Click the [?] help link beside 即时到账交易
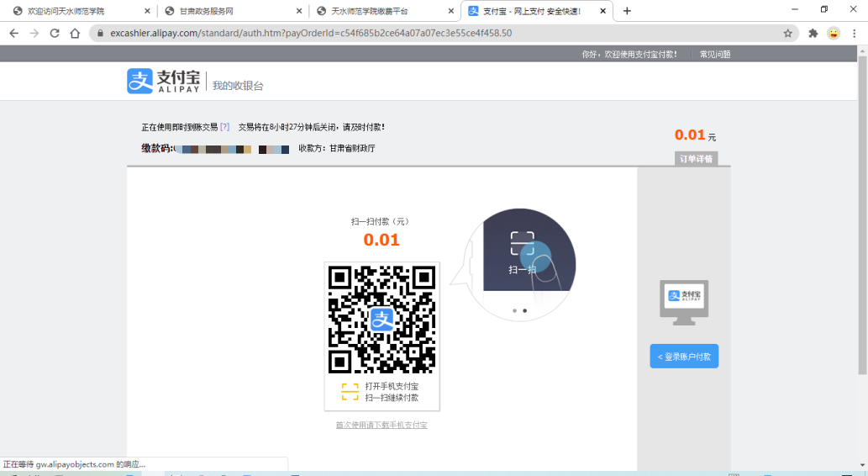The width and height of the screenshot is (868, 476). coord(224,127)
